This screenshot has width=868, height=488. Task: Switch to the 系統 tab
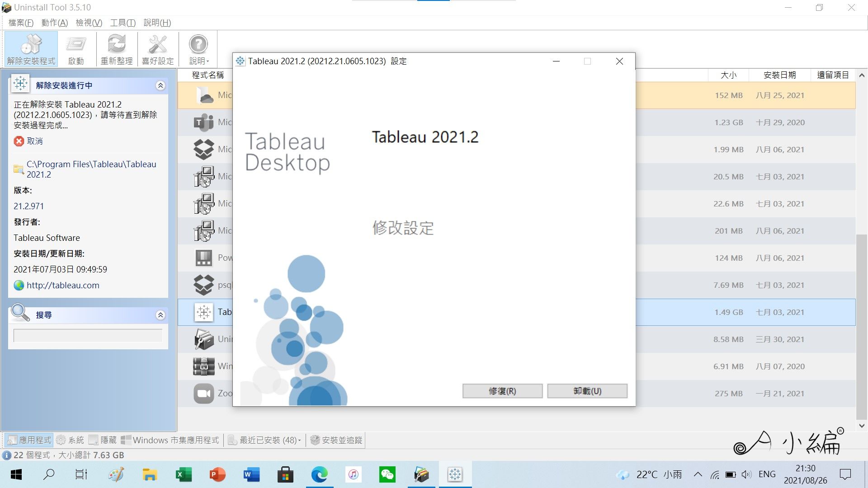point(70,440)
